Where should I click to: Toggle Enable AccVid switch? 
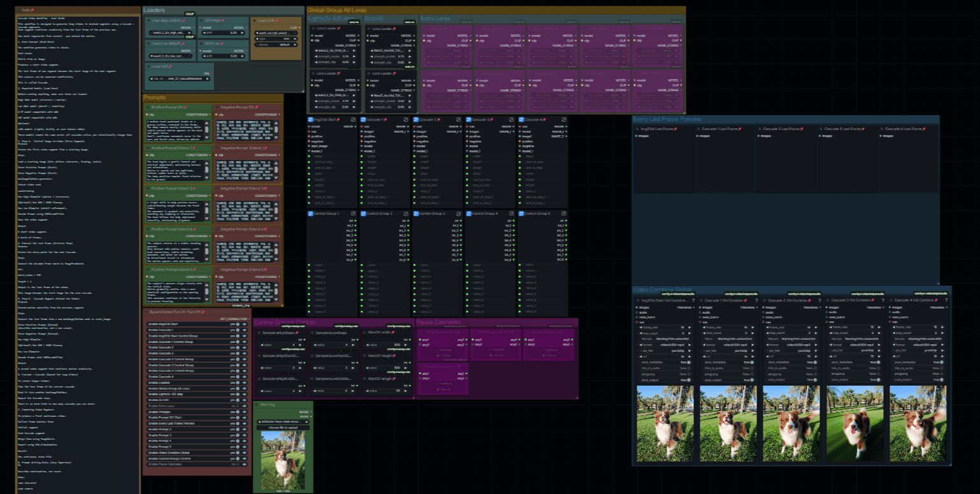pyautogui.click(x=238, y=400)
